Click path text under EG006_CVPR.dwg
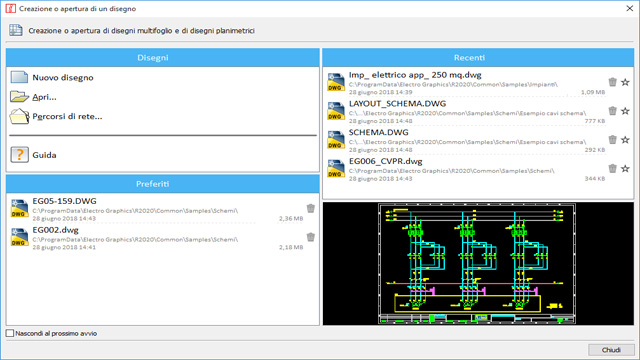The height and width of the screenshot is (360, 640). point(451,171)
